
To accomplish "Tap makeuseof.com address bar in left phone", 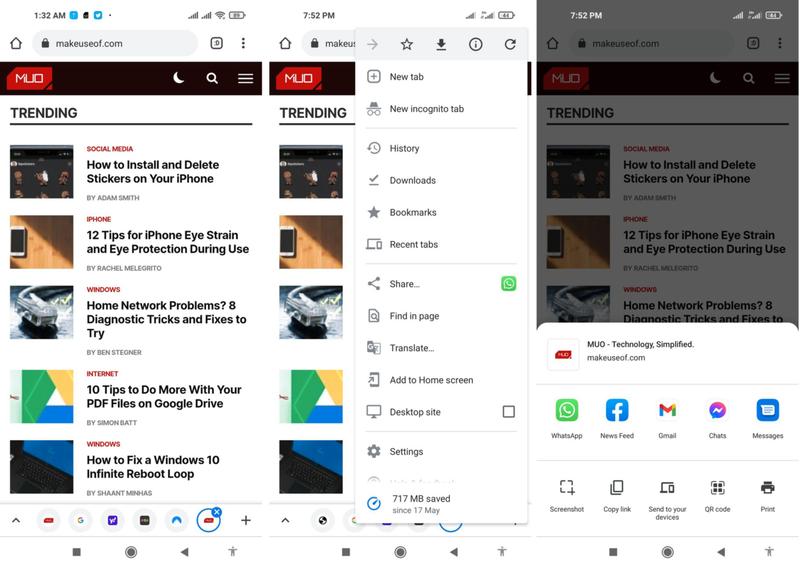I will pyautogui.click(x=115, y=43).
